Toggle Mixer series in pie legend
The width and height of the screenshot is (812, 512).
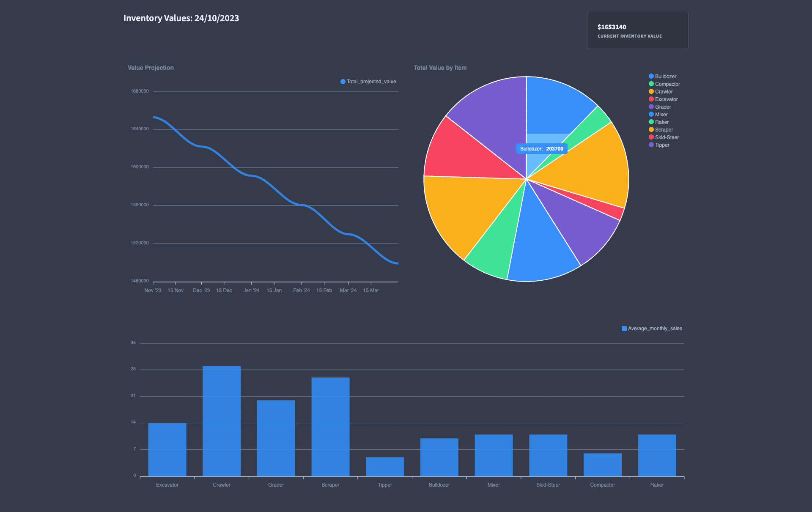658,115
